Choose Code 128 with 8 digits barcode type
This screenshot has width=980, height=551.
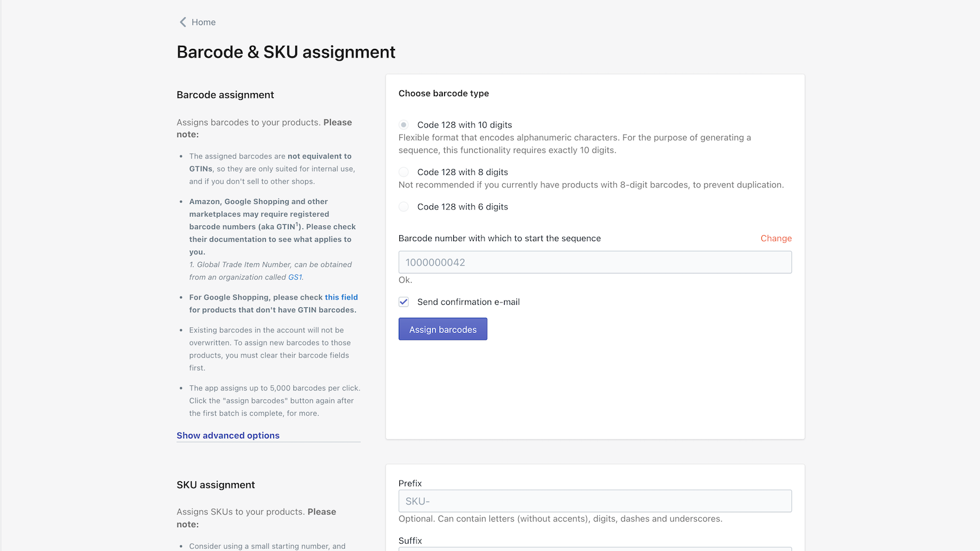(x=404, y=172)
